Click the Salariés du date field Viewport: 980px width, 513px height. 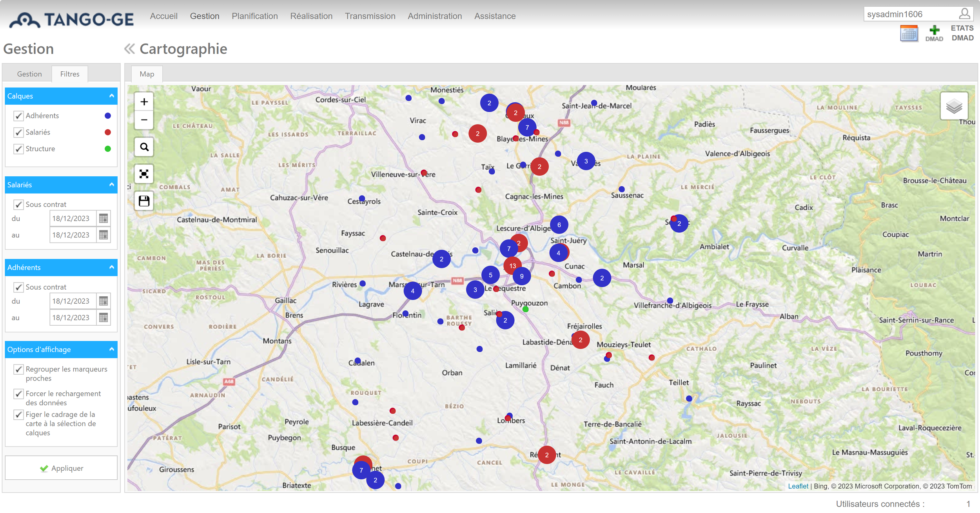click(73, 218)
